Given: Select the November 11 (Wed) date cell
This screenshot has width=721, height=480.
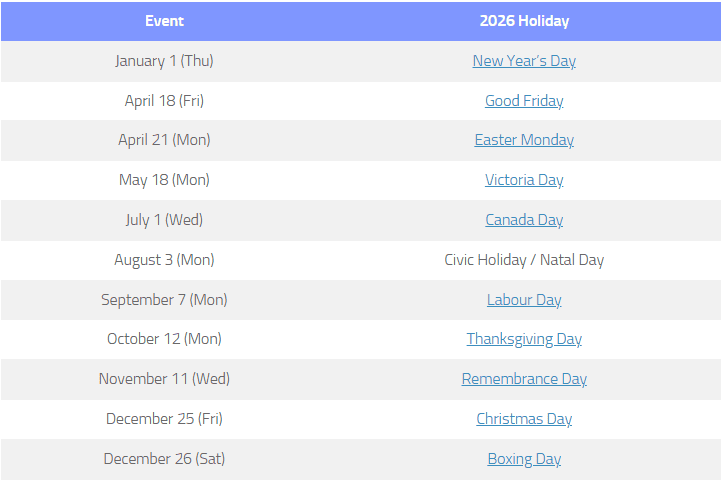Looking at the screenshot, I should pos(164,379).
